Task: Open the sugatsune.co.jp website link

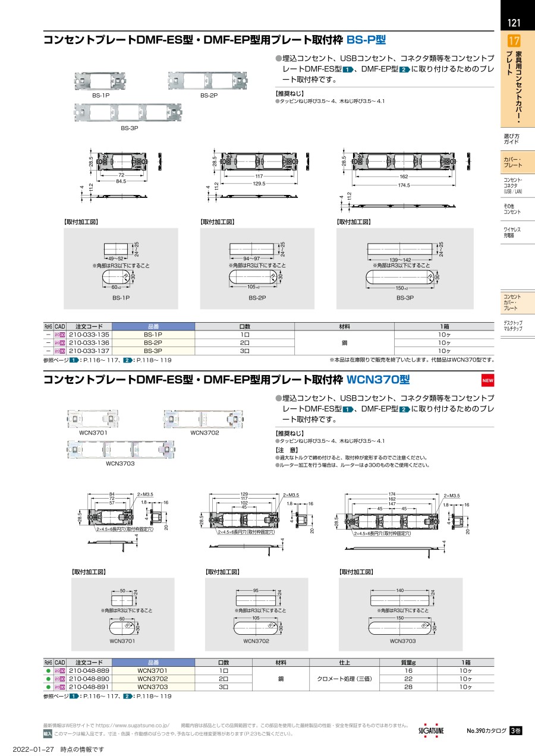Action: (x=133, y=726)
